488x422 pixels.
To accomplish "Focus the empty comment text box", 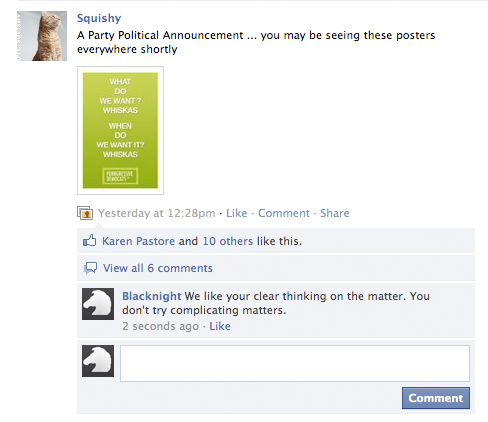I will click(295, 363).
